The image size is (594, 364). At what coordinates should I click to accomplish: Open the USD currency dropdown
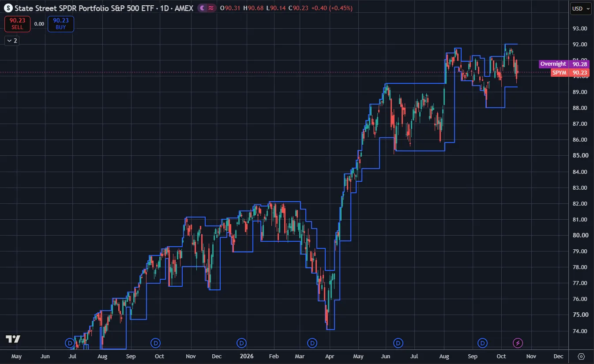[x=581, y=8]
